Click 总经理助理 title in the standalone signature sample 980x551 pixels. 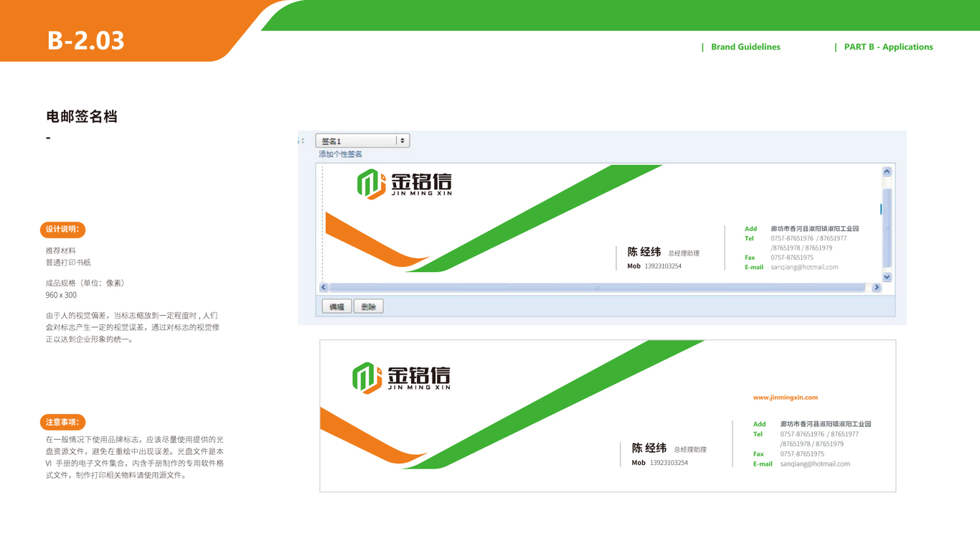[690, 450]
